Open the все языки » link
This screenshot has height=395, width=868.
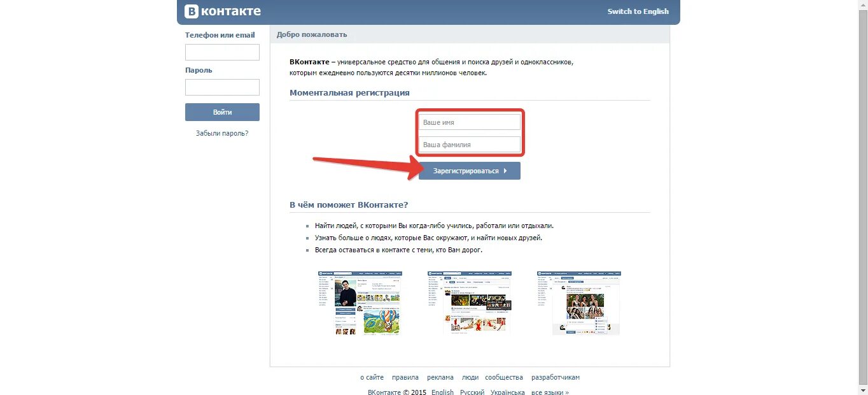pos(550,392)
